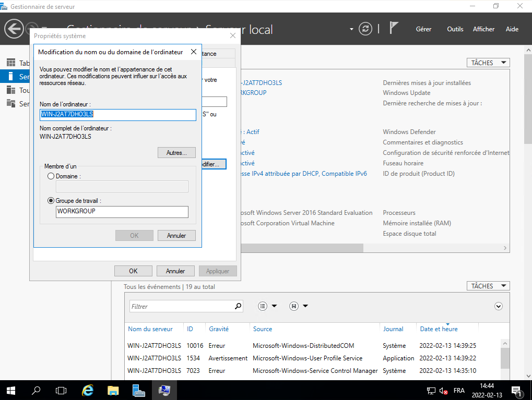This screenshot has width=532, height=400.
Task: Click the Autres... button
Action: [x=176, y=153]
